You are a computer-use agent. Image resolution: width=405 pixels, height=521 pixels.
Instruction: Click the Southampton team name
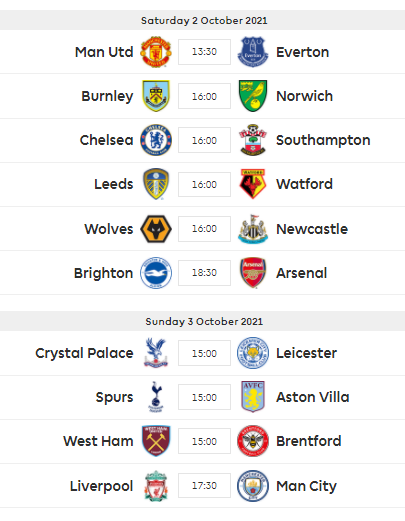tap(323, 140)
